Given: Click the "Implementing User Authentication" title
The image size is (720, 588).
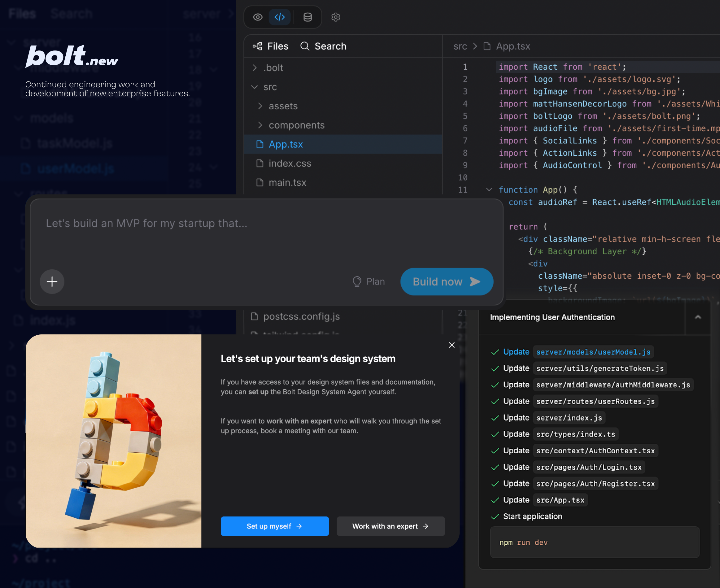Looking at the screenshot, I should 552,317.
